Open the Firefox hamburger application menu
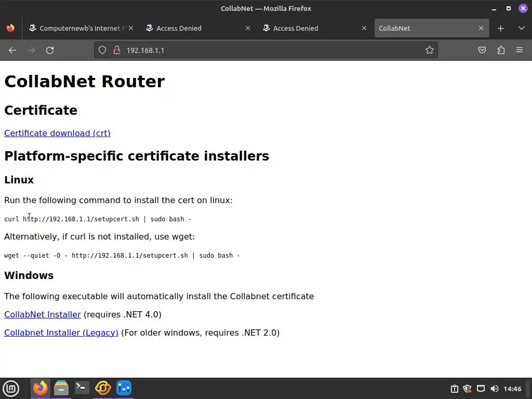Viewport: 532px width, 399px height. tap(520, 50)
